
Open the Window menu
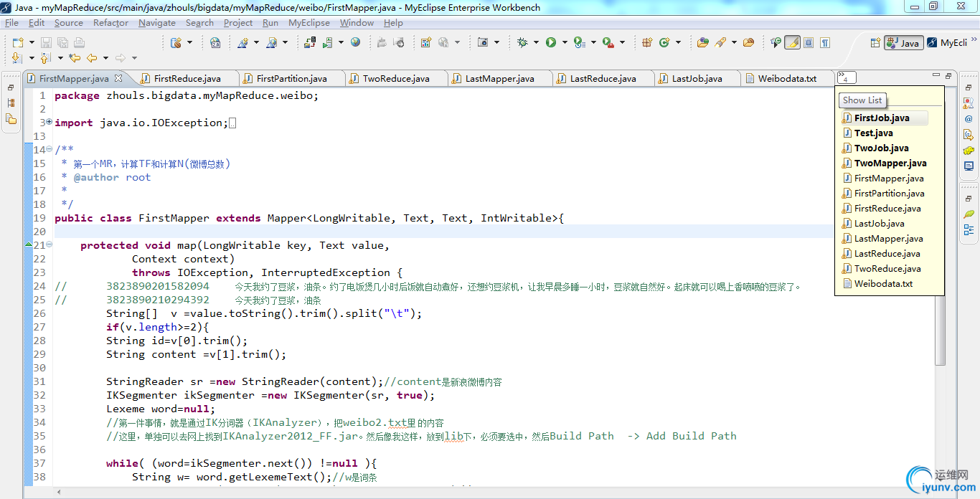pyautogui.click(x=357, y=23)
